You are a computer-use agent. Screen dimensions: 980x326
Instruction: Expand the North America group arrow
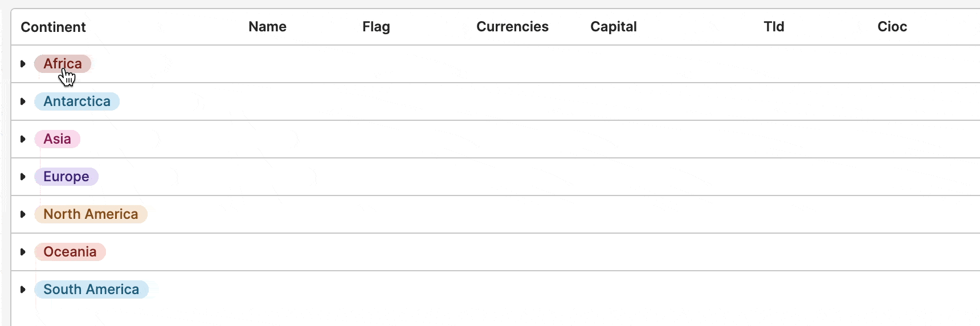(x=23, y=214)
